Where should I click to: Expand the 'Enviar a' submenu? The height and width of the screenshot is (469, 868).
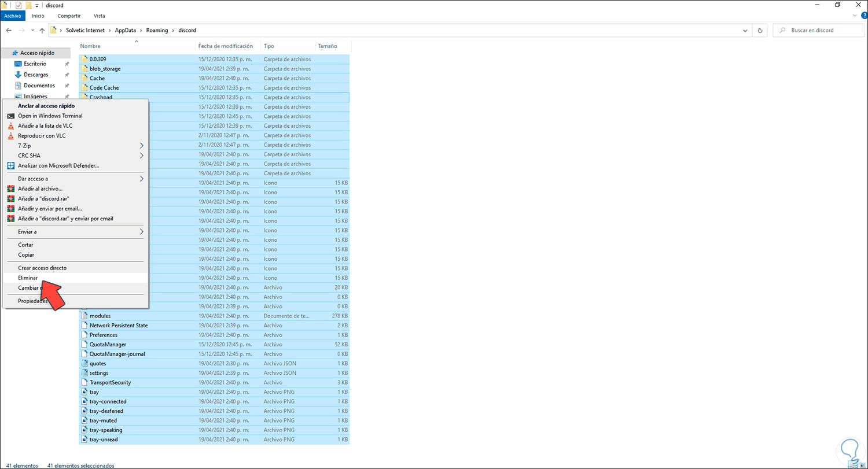(76, 232)
